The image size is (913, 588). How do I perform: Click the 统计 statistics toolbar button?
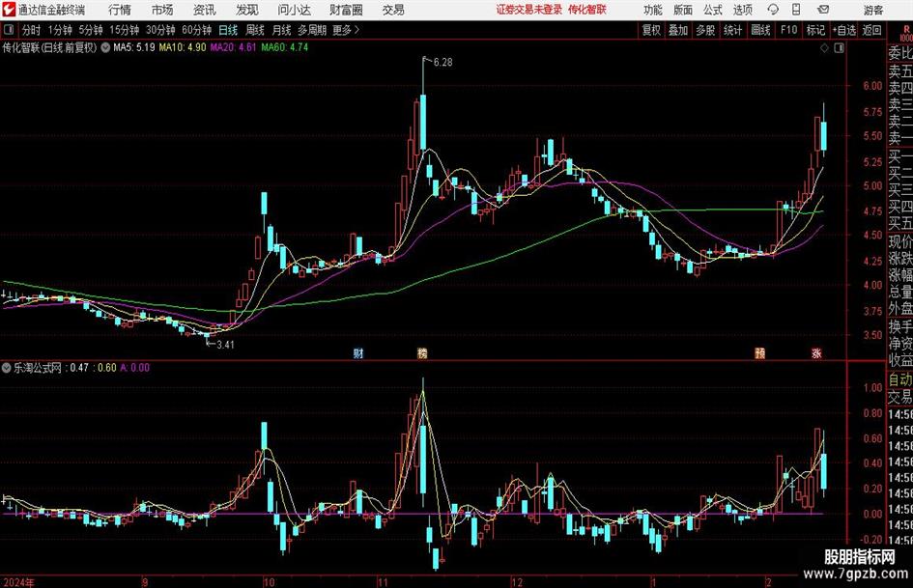[x=733, y=30]
